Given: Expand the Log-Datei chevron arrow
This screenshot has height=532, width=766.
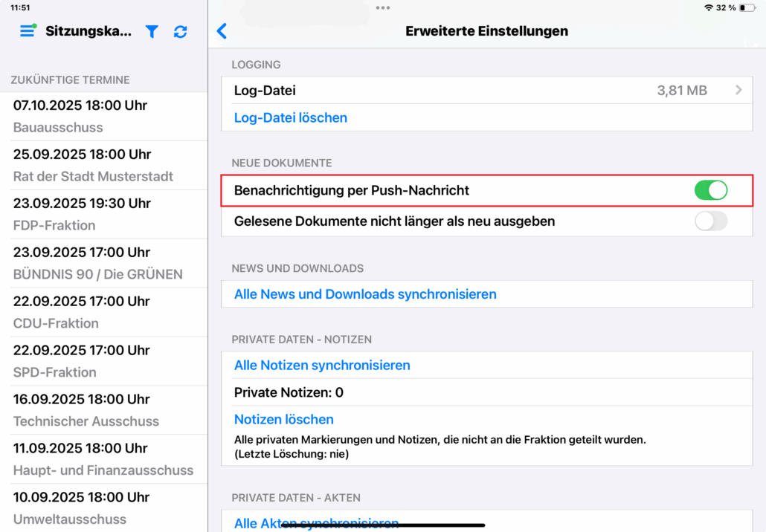Looking at the screenshot, I should (738, 90).
